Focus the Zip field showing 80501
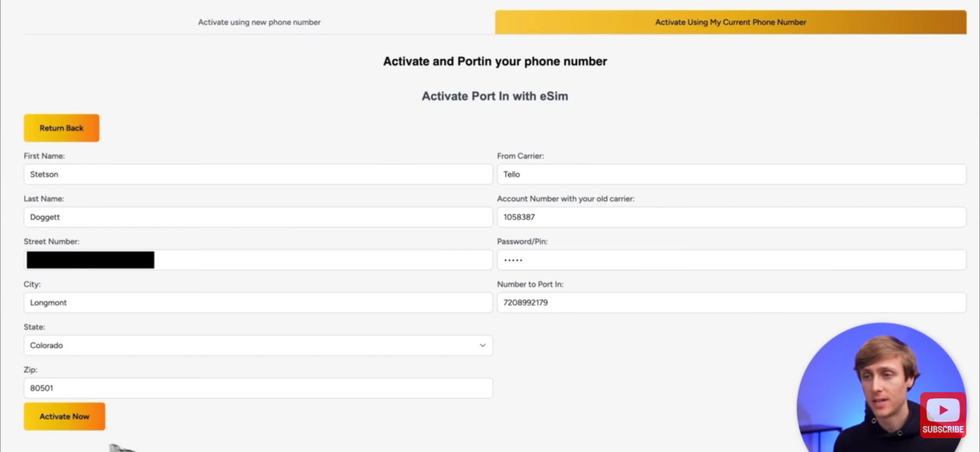 (258, 388)
